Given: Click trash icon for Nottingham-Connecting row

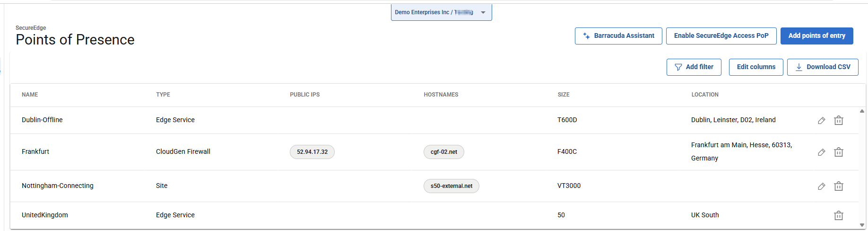Looking at the screenshot, I should click(839, 186).
